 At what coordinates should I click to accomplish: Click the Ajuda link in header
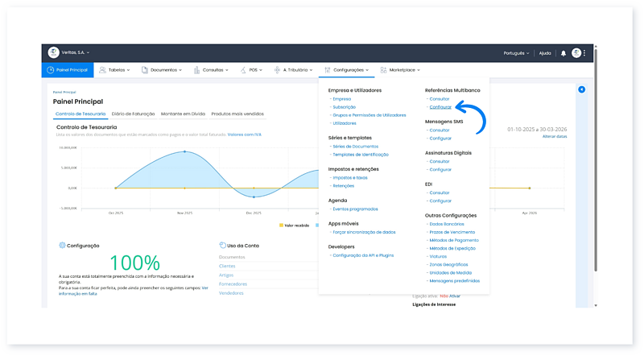tap(545, 53)
